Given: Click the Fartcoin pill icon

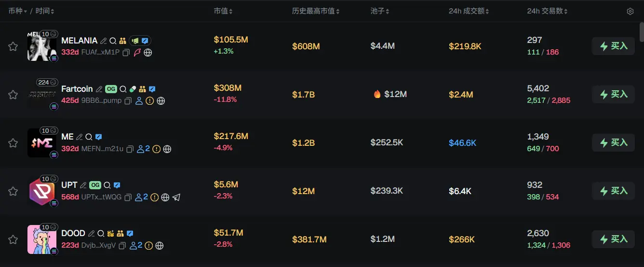Looking at the screenshot, I should pos(133,89).
